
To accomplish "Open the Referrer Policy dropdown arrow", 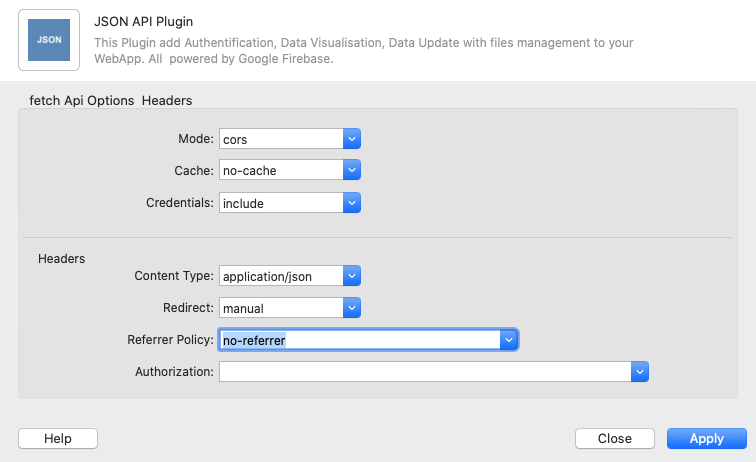I will point(509,340).
